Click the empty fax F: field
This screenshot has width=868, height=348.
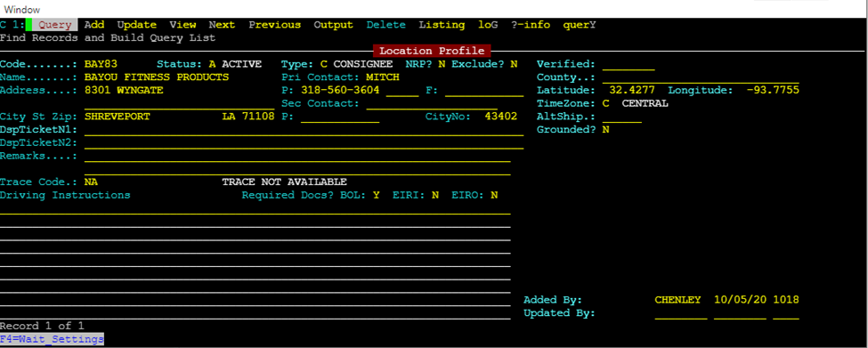click(x=484, y=92)
